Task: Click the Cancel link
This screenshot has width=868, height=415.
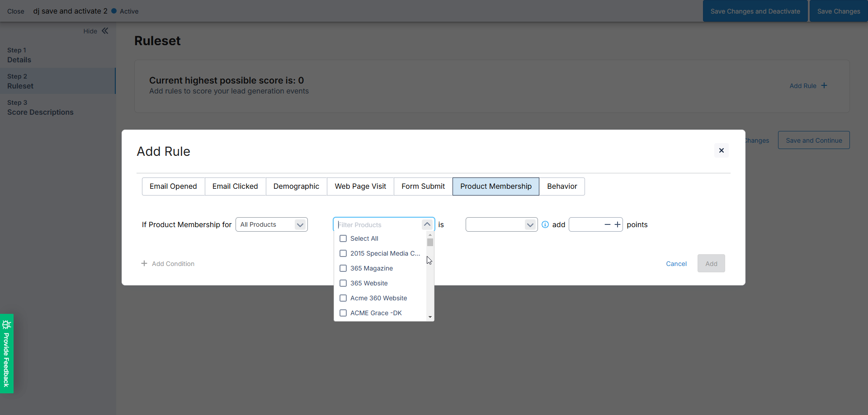Action: click(x=676, y=264)
